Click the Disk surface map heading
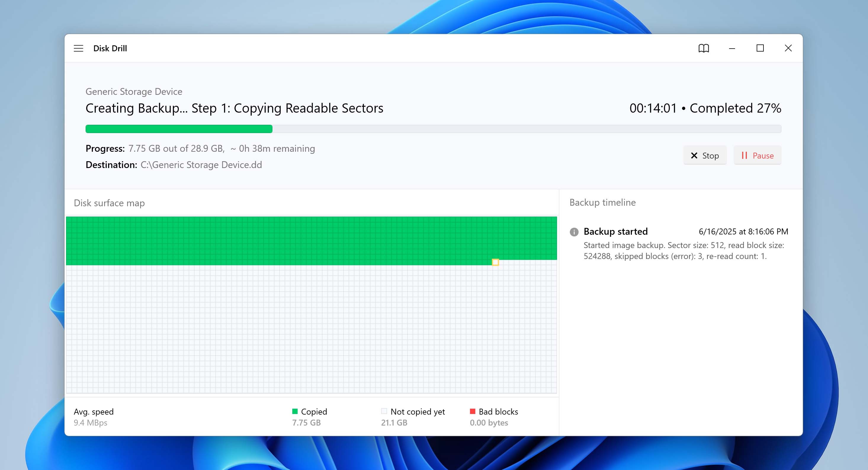The width and height of the screenshot is (868, 470). [x=109, y=203]
